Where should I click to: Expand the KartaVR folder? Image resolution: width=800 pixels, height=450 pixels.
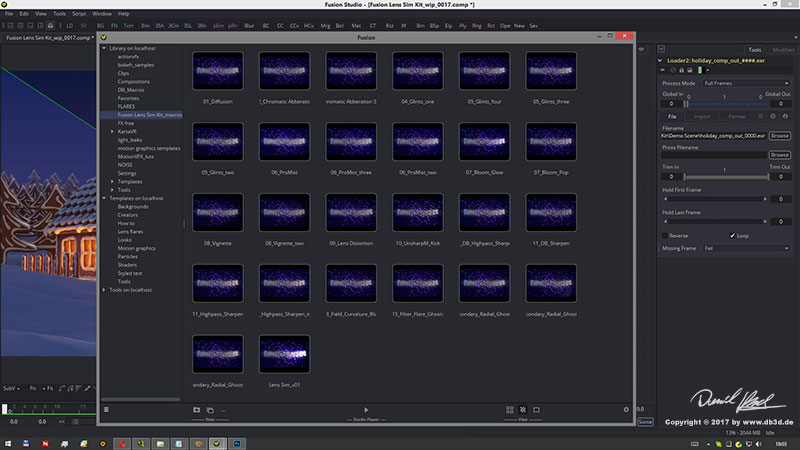[112, 132]
